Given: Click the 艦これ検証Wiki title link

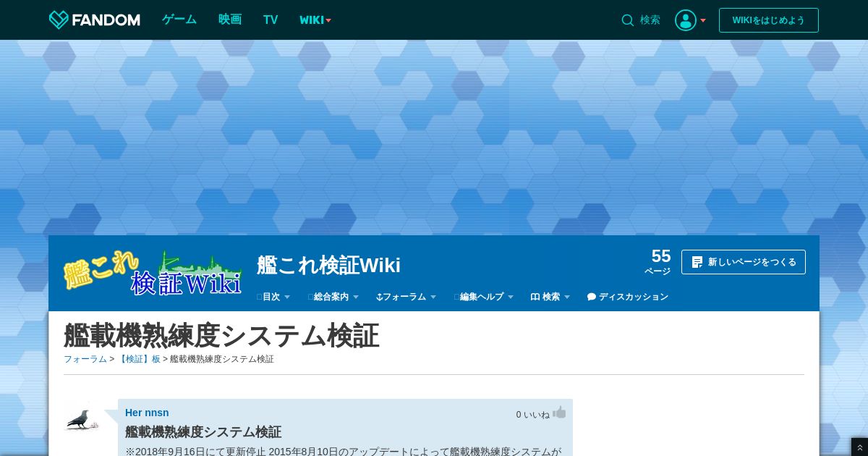Looking at the screenshot, I should point(328,265).
